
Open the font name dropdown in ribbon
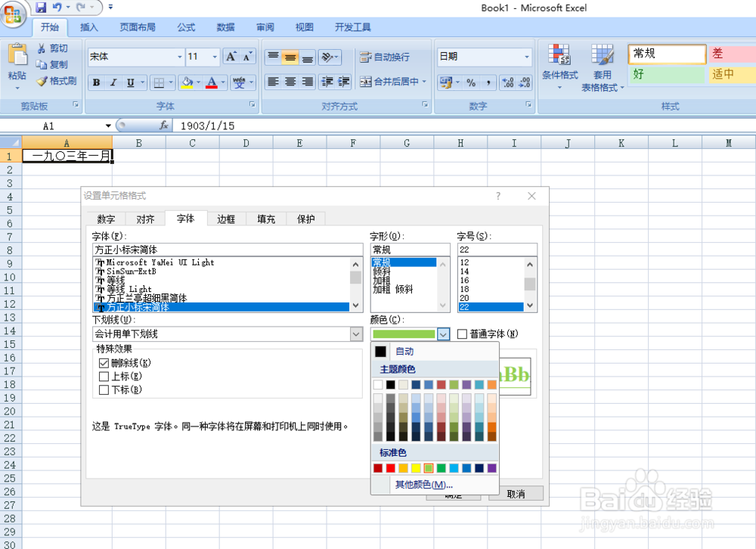pyautogui.click(x=180, y=57)
